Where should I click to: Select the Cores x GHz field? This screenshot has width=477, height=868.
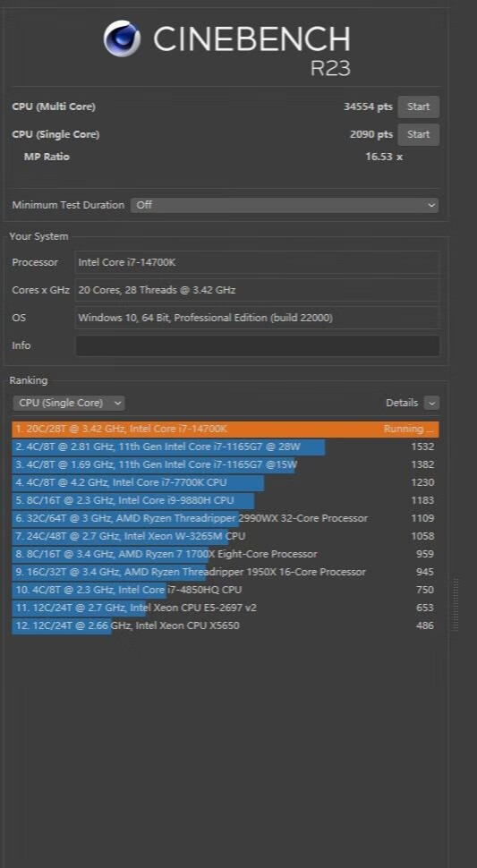coord(258,290)
